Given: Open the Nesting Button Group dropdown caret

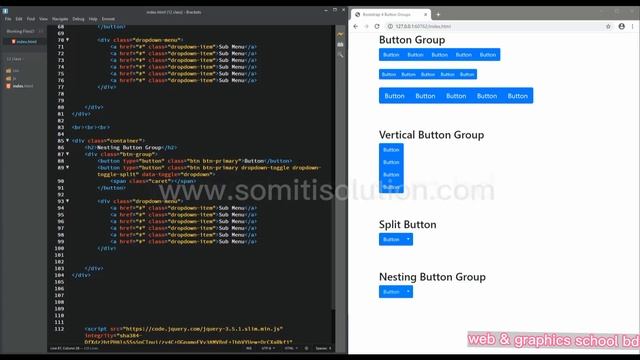Looking at the screenshot, I should click(408, 292).
